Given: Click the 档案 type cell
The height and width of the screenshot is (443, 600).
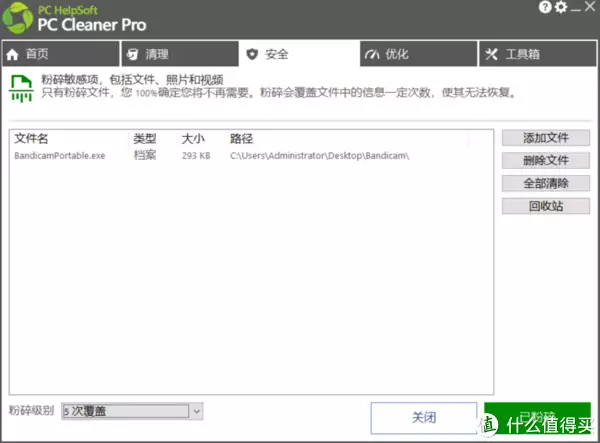Looking at the screenshot, I should (x=145, y=155).
